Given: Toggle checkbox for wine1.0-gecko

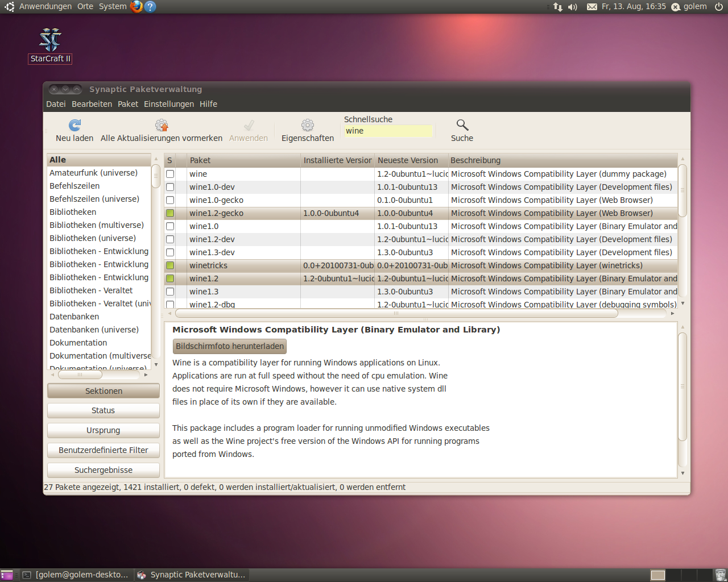Looking at the screenshot, I should click(170, 200).
